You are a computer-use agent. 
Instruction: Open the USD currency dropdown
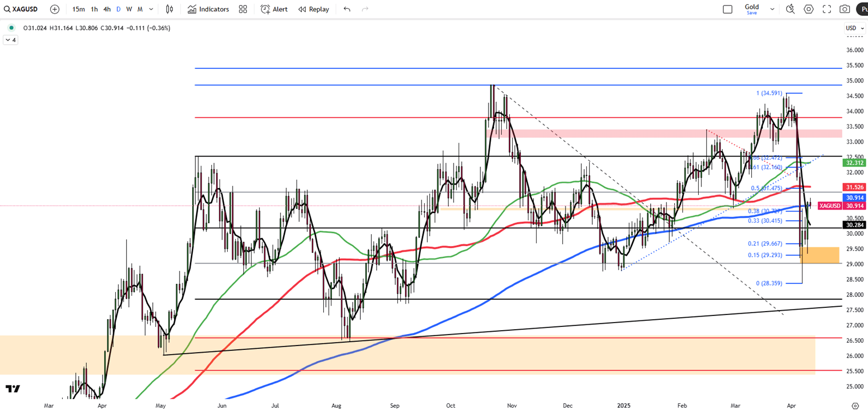(855, 28)
